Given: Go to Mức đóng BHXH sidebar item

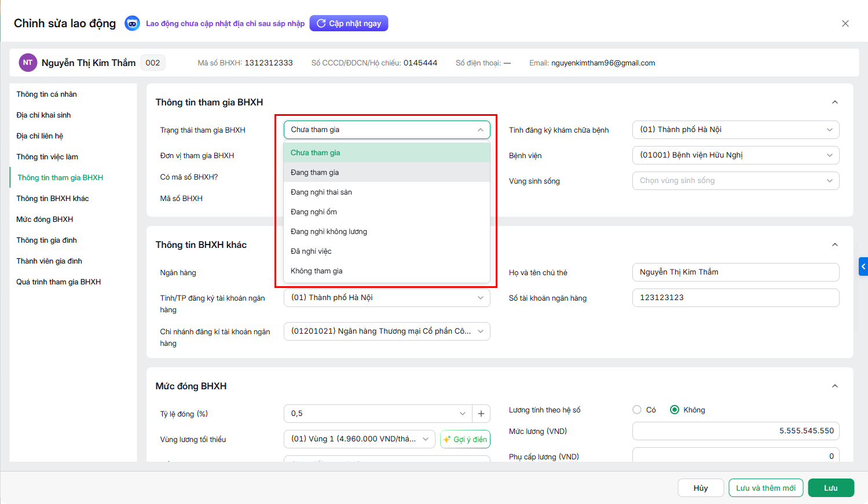Looking at the screenshot, I should tap(45, 220).
